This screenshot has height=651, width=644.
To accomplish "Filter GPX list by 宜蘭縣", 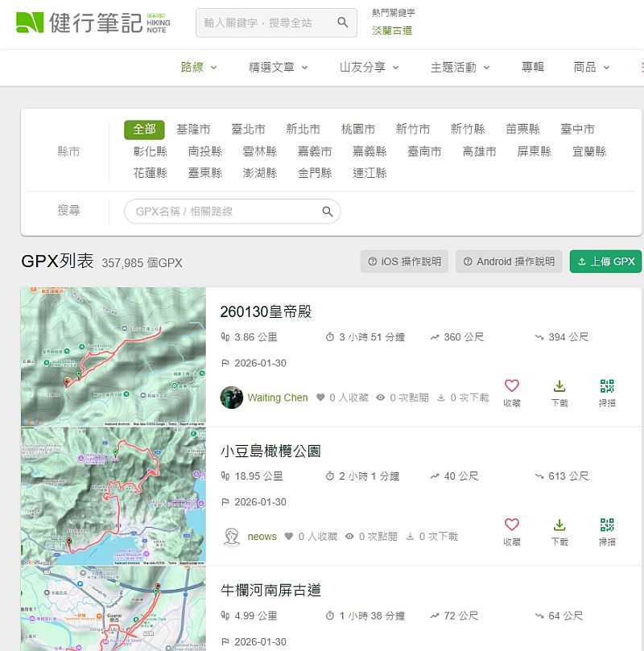I will point(588,151).
